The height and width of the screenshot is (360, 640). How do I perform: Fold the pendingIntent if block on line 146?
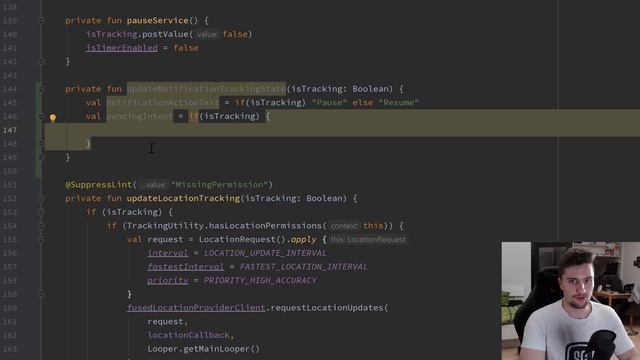(41, 116)
